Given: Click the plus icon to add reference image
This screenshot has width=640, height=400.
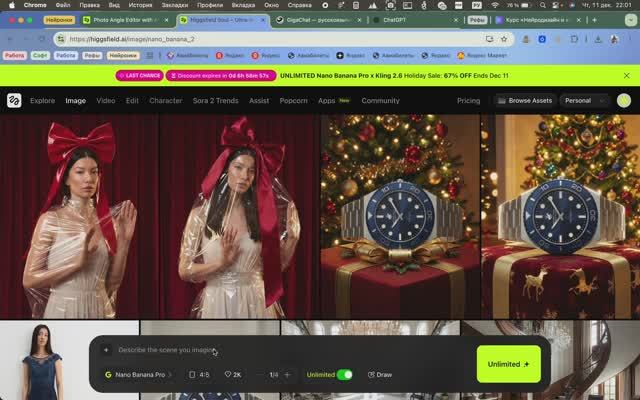Looking at the screenshot, I should click(106, 350).
